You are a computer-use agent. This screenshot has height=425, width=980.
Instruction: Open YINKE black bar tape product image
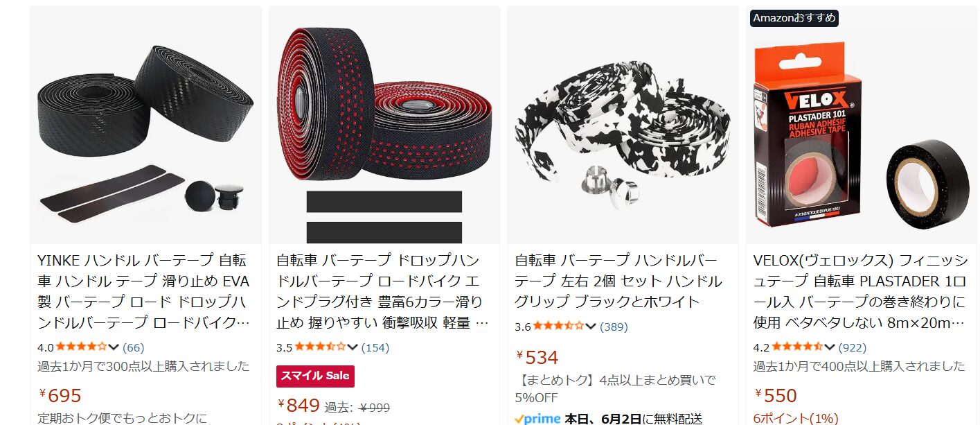(x=145, y=125)
